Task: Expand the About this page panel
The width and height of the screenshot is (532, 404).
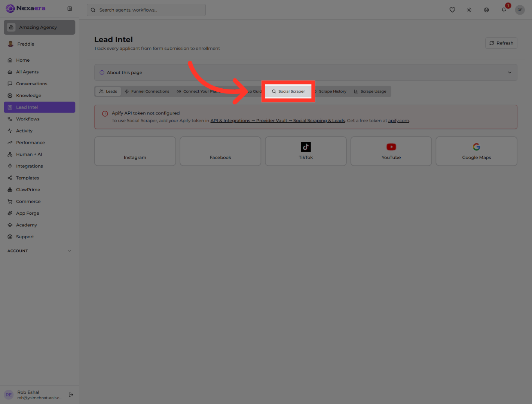Action: [x=306, y=73]
